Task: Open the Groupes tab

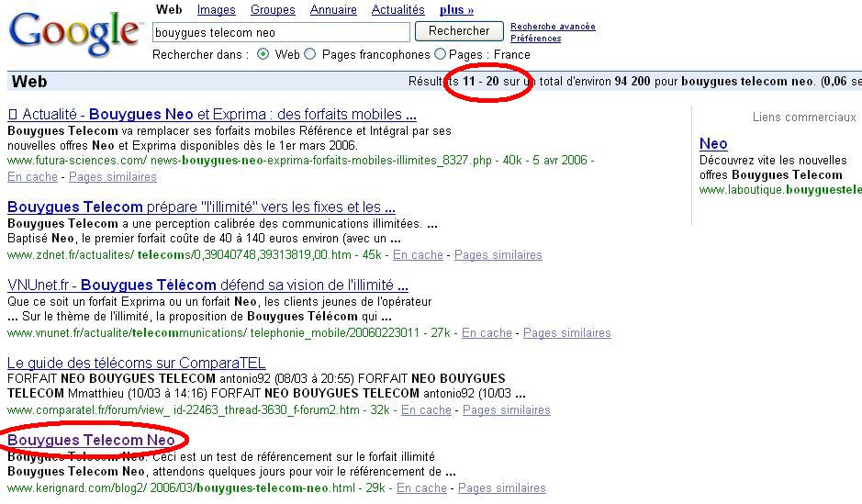Action: pos(273,10)
